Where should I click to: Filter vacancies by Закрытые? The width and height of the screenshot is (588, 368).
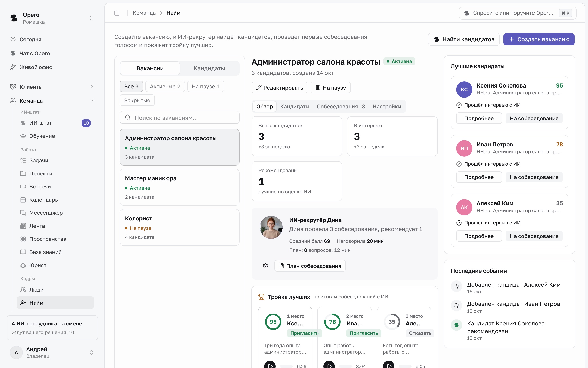pyautogui.click(x=137, y=100)
